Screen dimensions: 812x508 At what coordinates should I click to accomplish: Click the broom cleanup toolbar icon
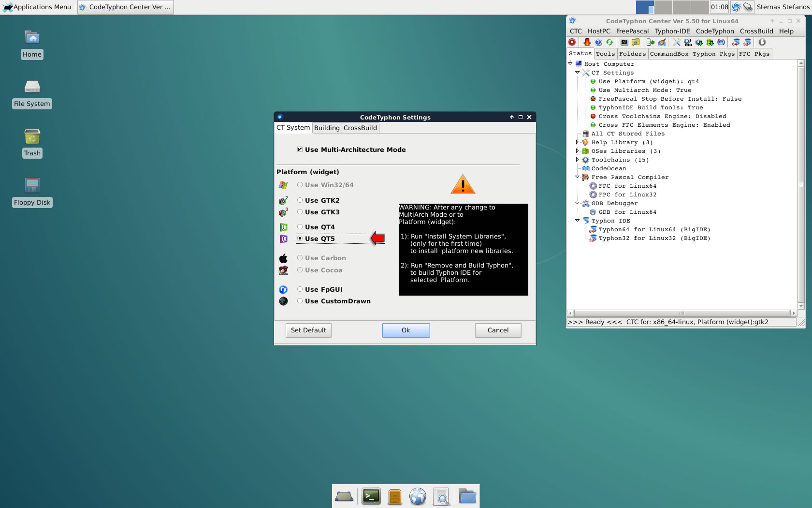[662, 42]
